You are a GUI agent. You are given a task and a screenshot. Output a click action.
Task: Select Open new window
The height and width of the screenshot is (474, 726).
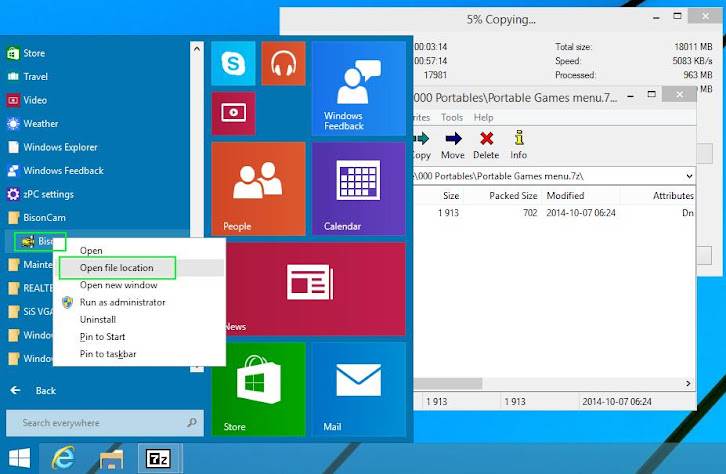pos(119,285)
